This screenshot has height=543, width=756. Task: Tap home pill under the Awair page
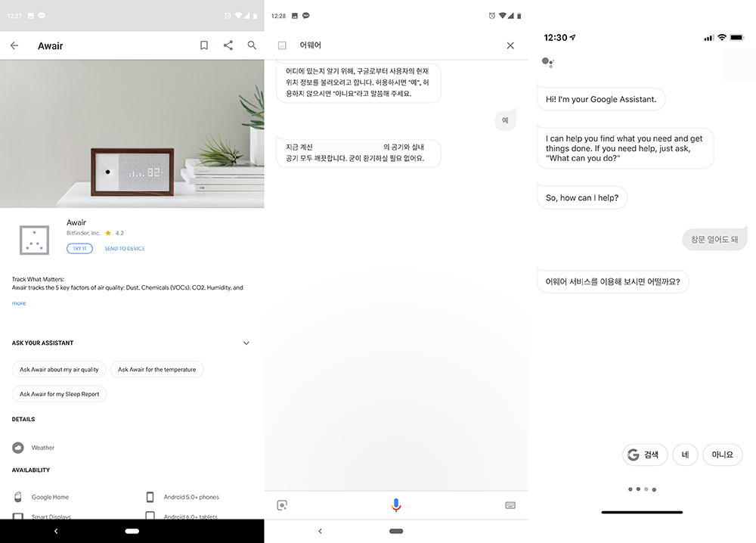pyautogui.click(x=132, y=531)
